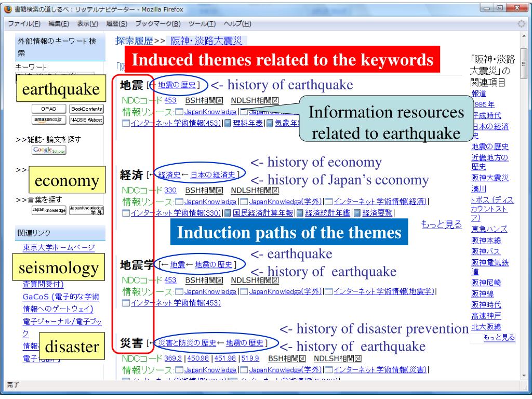Click 阪神・淡路大震災 in the search history

[206, 41]
